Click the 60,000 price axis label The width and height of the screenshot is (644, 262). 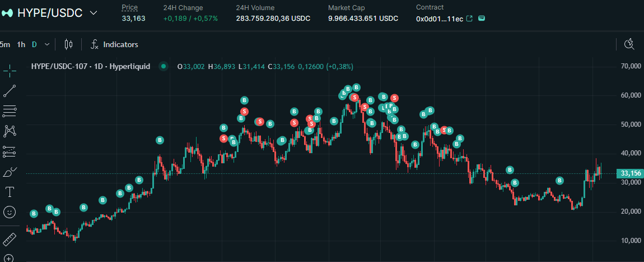pos(630,95)
